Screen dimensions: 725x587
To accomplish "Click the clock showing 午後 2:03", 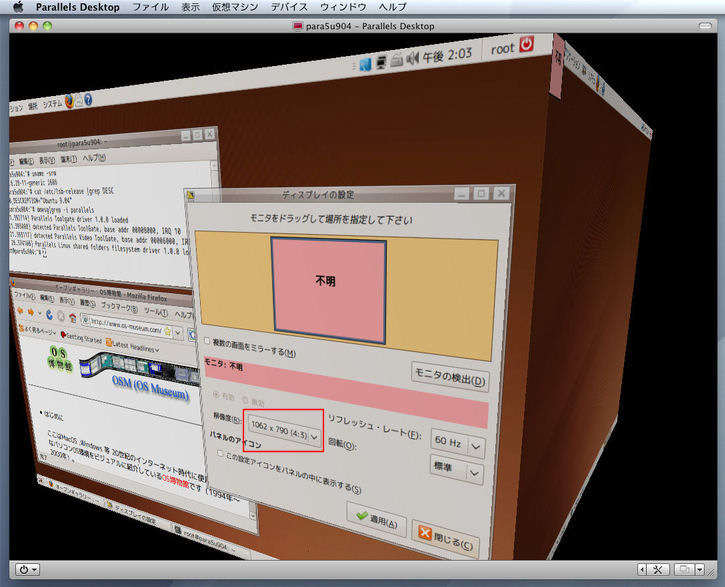I will 447,55.
